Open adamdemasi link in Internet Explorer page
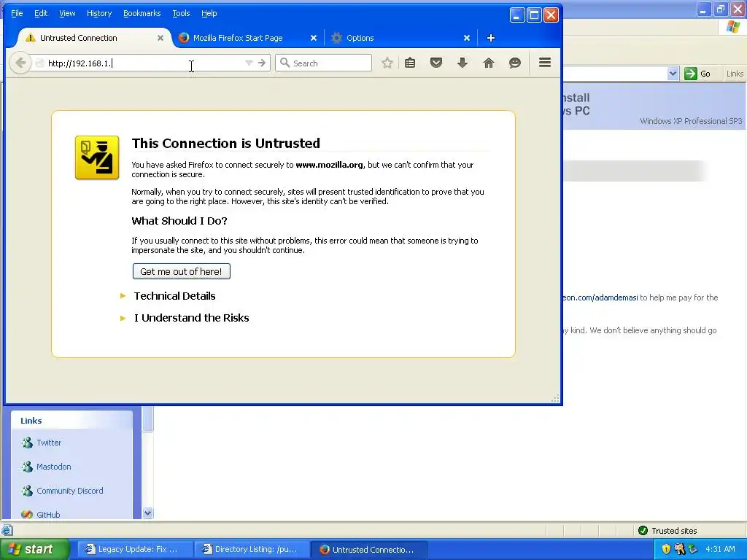 (x=600, y=297)
